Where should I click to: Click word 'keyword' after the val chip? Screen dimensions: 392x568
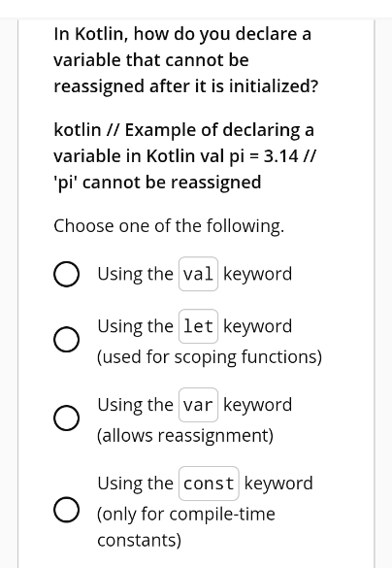click(x=257, y=274)
